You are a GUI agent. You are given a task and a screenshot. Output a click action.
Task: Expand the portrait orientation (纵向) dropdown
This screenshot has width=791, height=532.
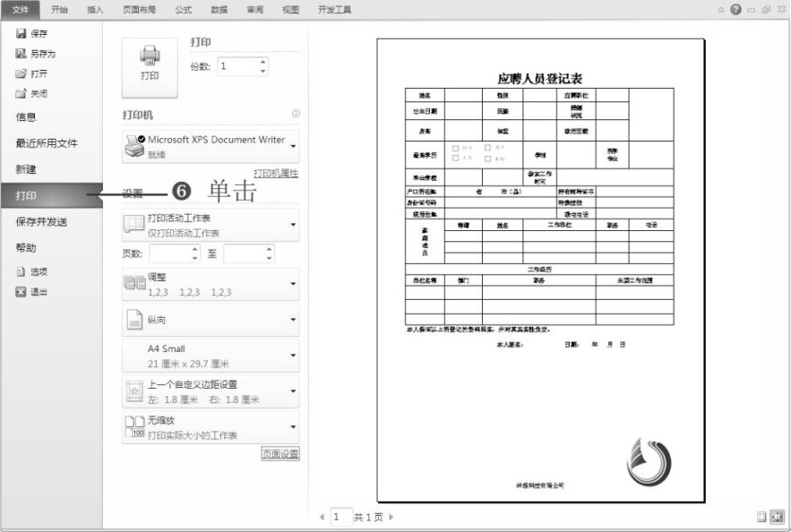211,319
